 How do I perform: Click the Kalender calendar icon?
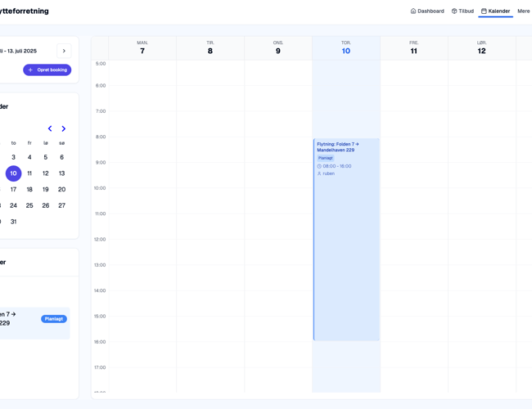[x=484, y=11]
